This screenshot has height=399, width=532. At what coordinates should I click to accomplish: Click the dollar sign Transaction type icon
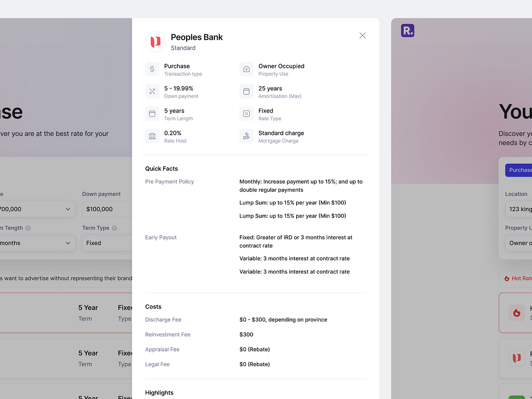click(152, 69)
